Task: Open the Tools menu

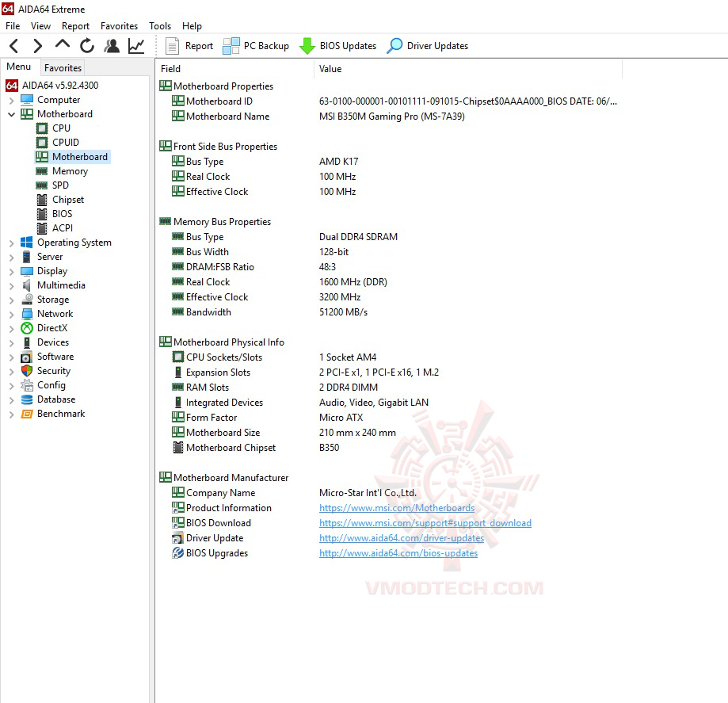Action: pyautogui.click(x=160, y=26)
